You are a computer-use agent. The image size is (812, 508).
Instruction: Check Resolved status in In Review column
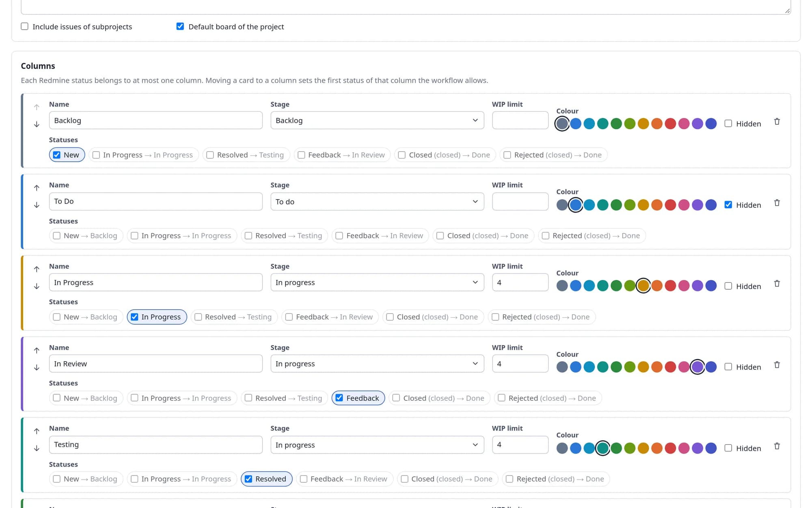point(248,398)
